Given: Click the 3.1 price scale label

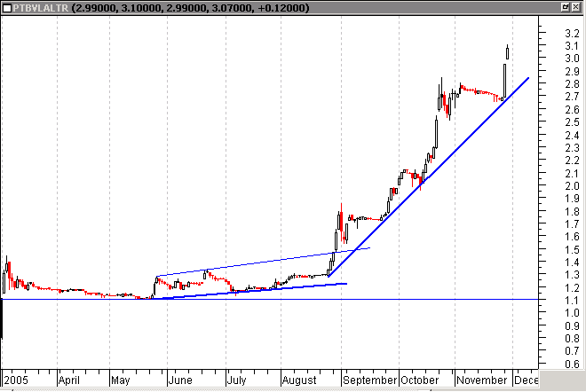Looking at the screenshot, I should tap(572, 46).
